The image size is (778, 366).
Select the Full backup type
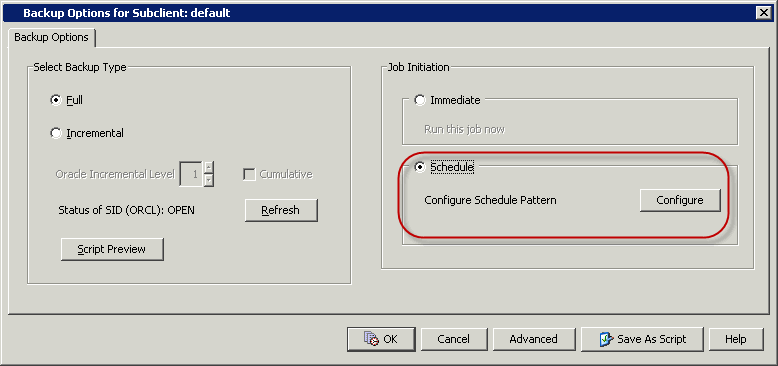56,100
